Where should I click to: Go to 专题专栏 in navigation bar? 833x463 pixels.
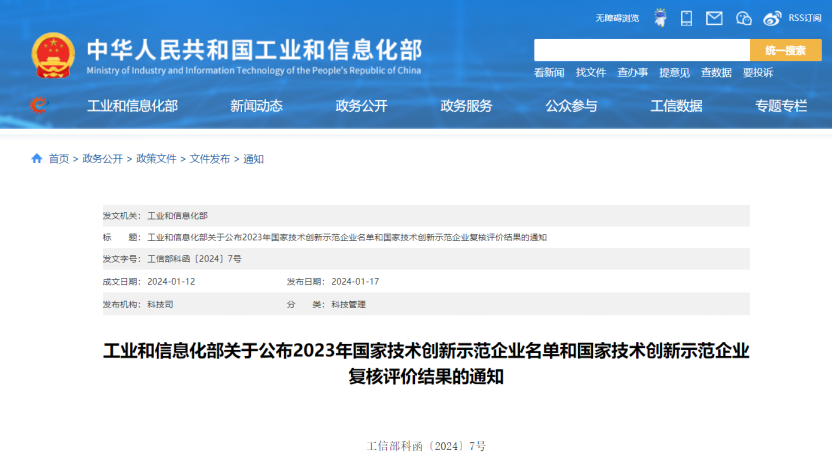click(x=781, y=106)
